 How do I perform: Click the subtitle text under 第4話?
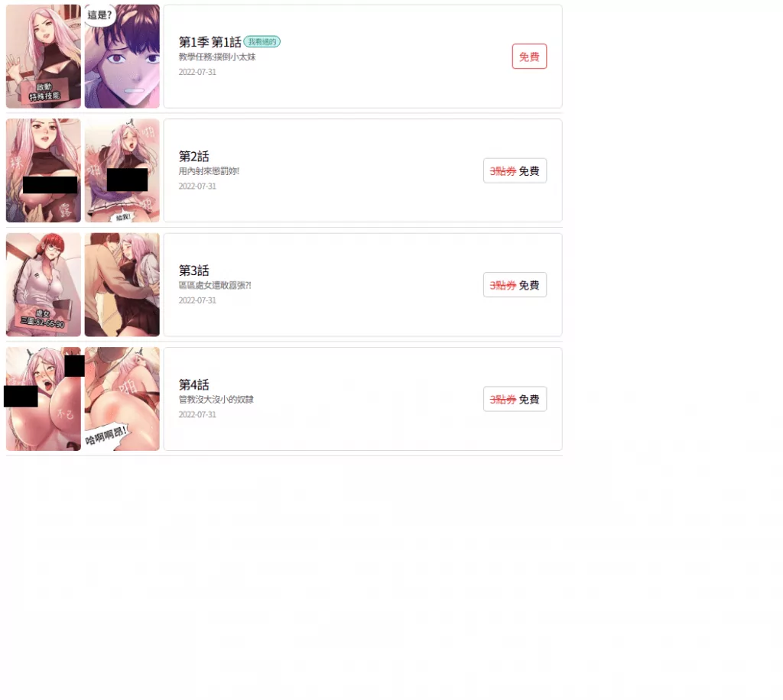click(216, 399)
